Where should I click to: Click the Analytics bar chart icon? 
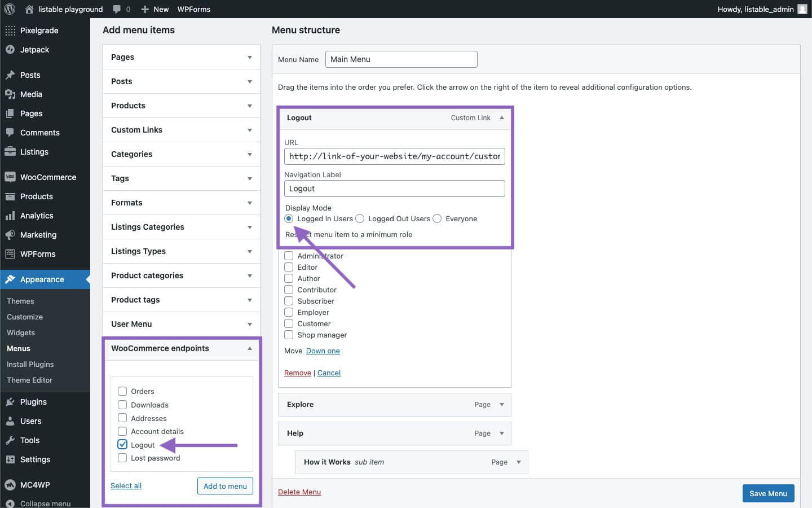click(x=10, y=216)
